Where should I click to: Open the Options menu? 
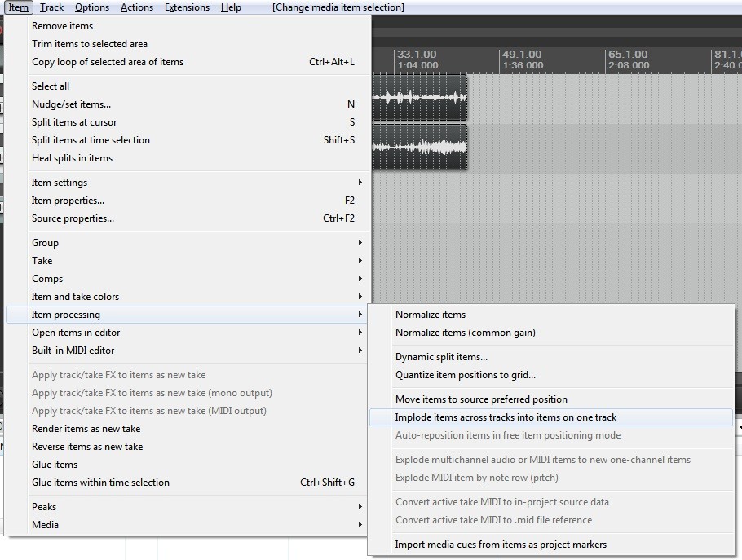click(92, 7)
